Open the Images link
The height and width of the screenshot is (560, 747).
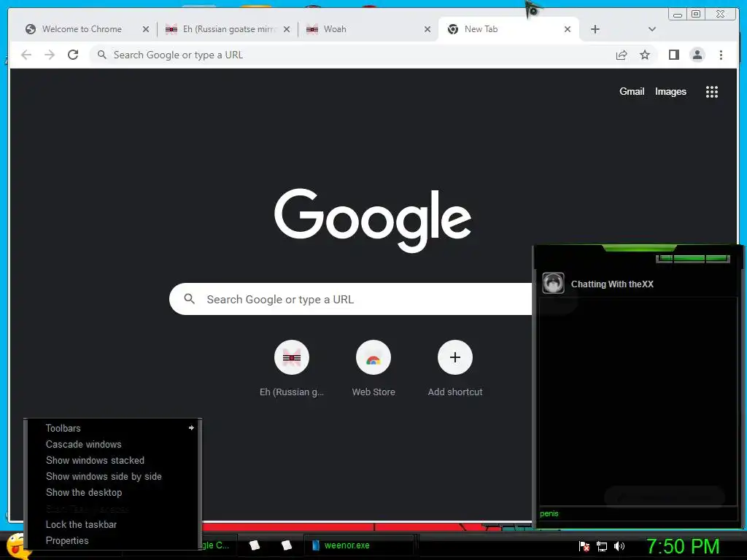[x=670, y=91]
